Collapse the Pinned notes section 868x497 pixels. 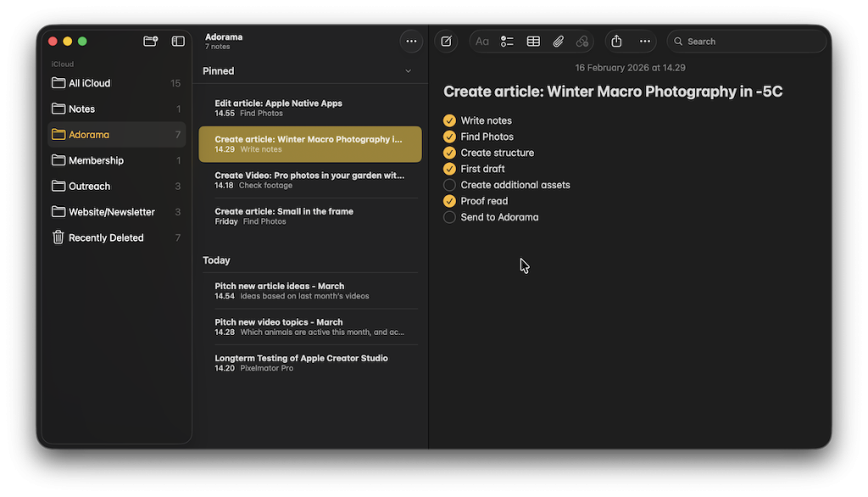pyautogui.click(x=408, y=70)
